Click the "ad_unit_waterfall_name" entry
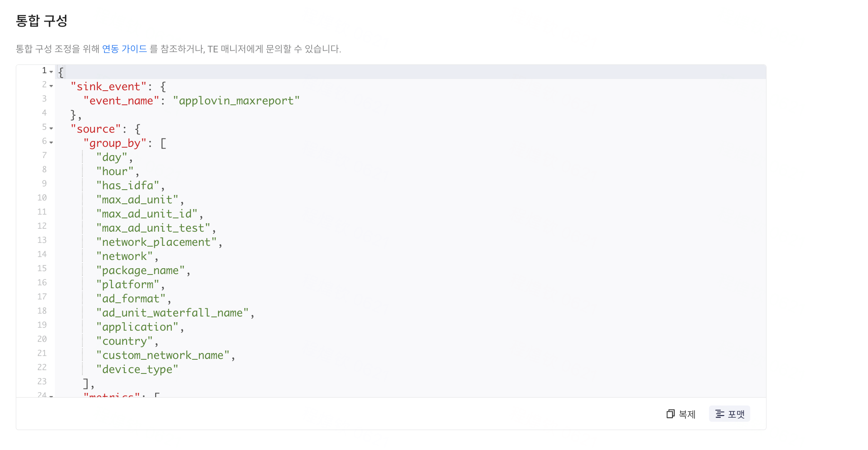Screen dimensions: 868x450 [x=173, y=313]
